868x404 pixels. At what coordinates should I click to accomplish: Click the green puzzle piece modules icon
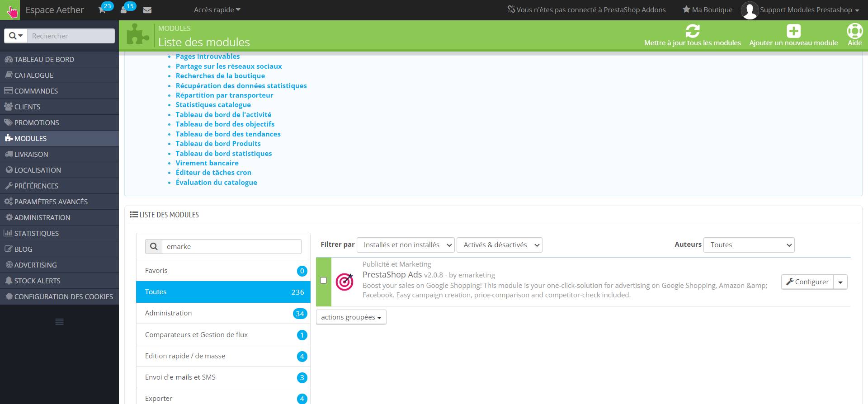[x=138, y=34]
